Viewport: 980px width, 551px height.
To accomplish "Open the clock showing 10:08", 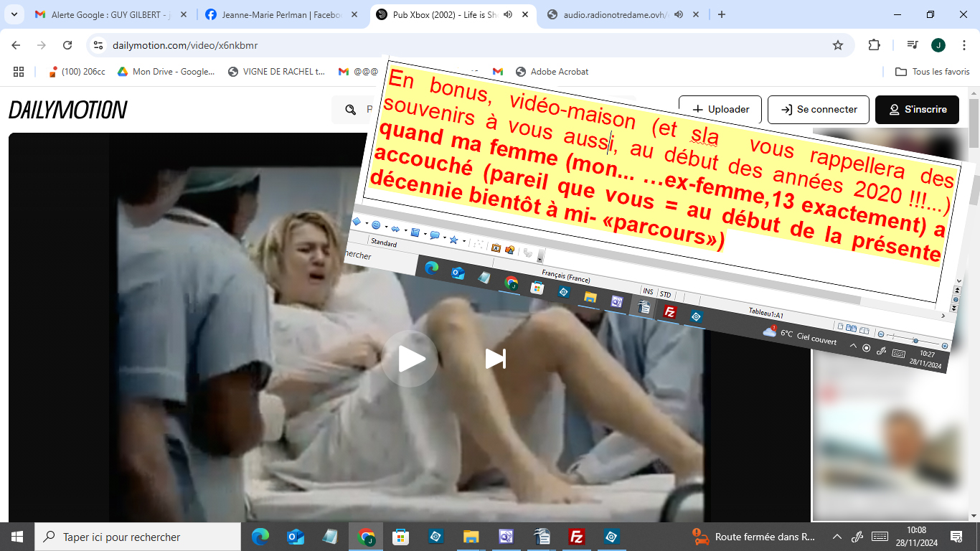I will tap(916, 537).
